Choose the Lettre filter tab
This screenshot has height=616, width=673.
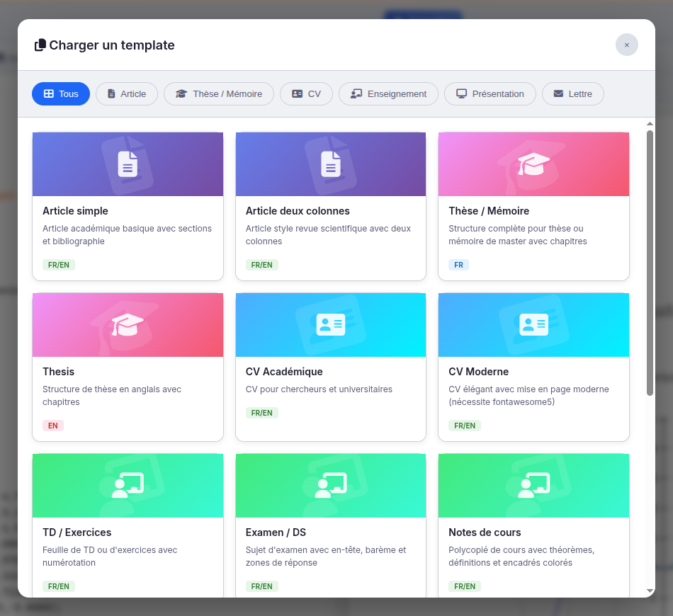(x=572, y=94)
